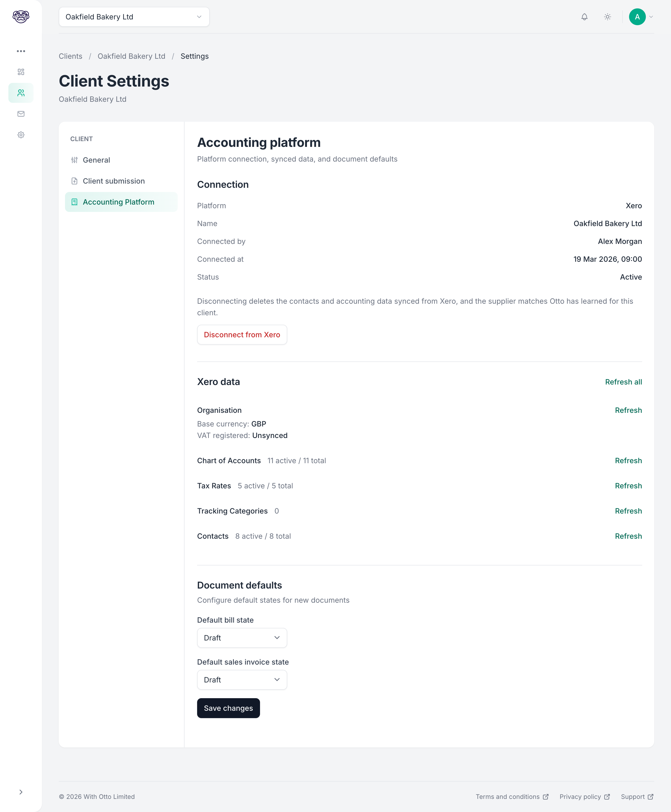Open Privacy policy link
The image size is (671, 812).
coord(585,797)
